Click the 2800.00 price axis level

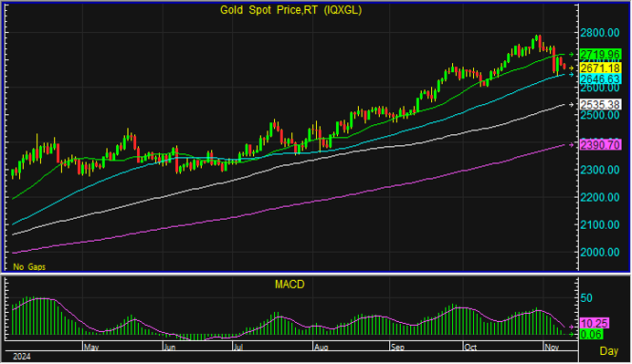tap(600, 33)
